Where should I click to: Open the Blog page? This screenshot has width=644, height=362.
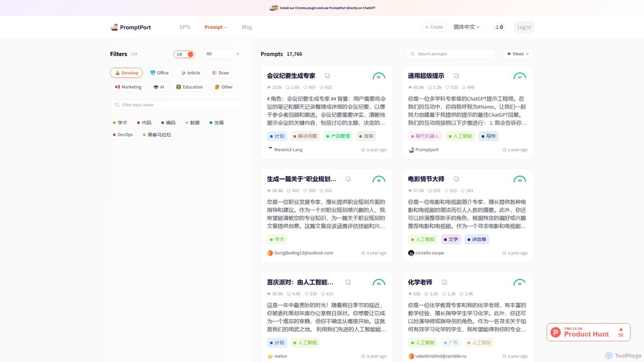247,27
